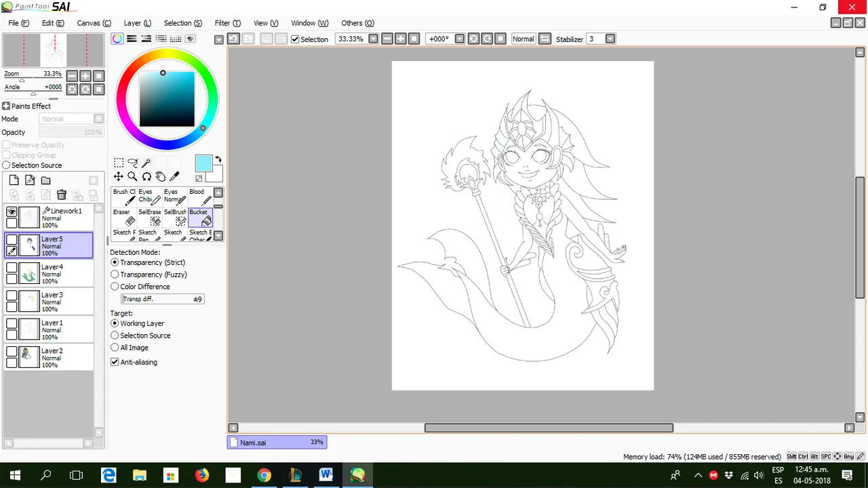Select the Move tool
868x488 pixels.
119,177
